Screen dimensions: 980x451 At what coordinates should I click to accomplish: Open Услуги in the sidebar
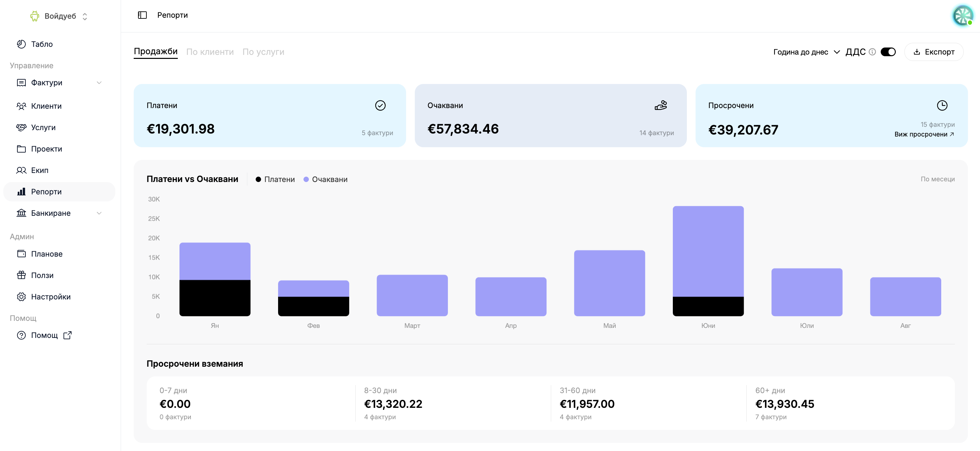click(59, 127)
